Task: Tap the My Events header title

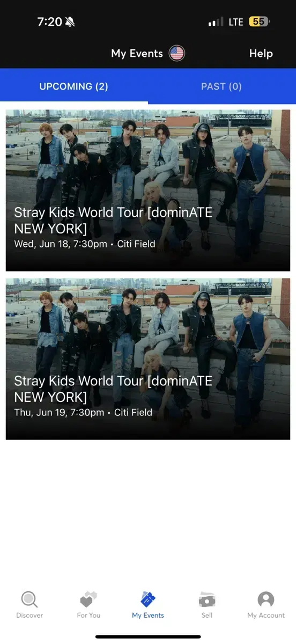Action: click(x=137, y=54)
